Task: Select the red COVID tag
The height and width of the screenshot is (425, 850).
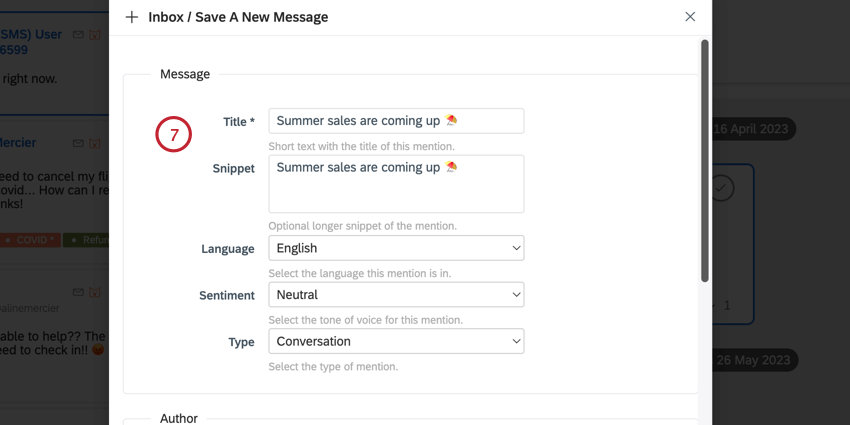Action: pos(30,240)
